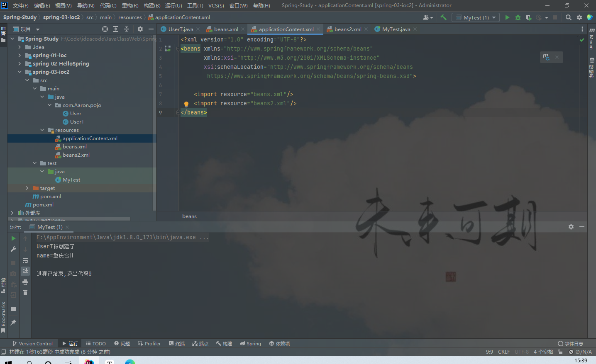
Task: Click the Run panel layout icon
Action: coord(13,309)
